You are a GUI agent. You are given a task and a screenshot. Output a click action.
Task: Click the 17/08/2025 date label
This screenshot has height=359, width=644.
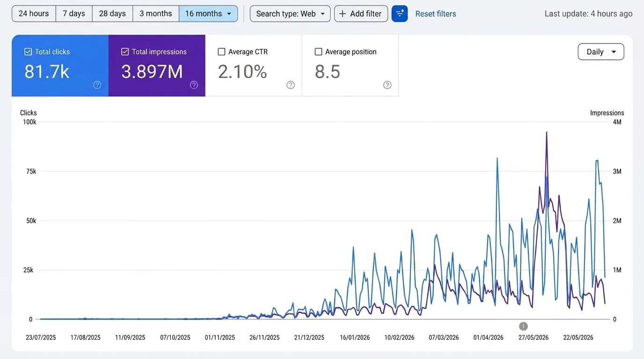(x=85, y=337)
